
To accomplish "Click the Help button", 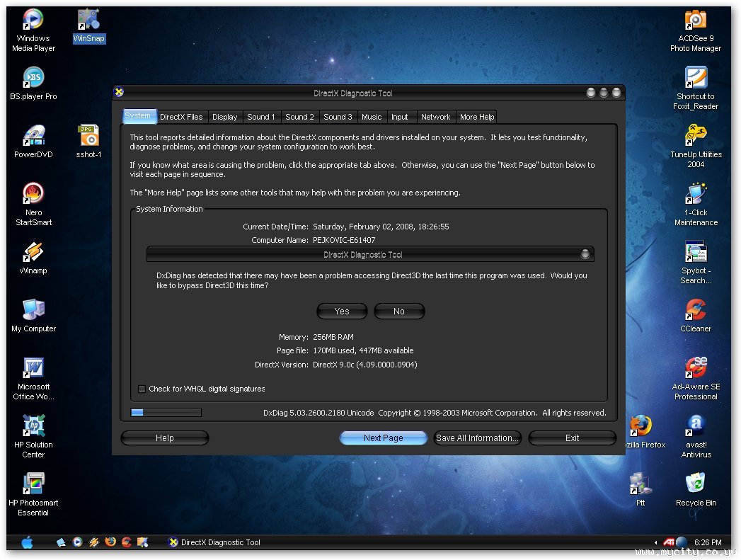I will coord(165,438).
